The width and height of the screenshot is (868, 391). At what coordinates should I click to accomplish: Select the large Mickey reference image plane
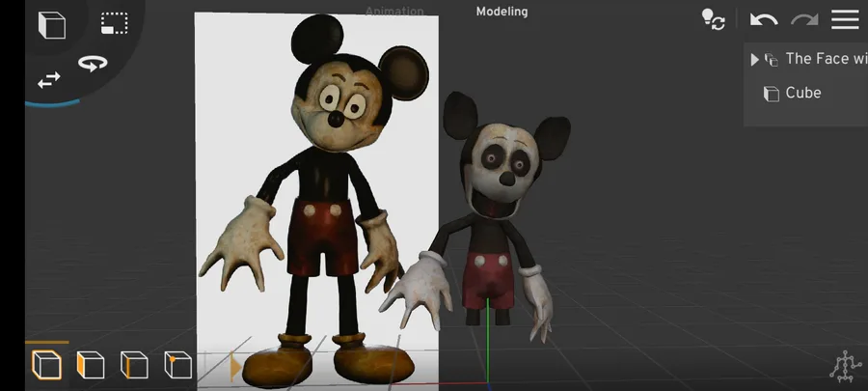click(x=316, y=200)
